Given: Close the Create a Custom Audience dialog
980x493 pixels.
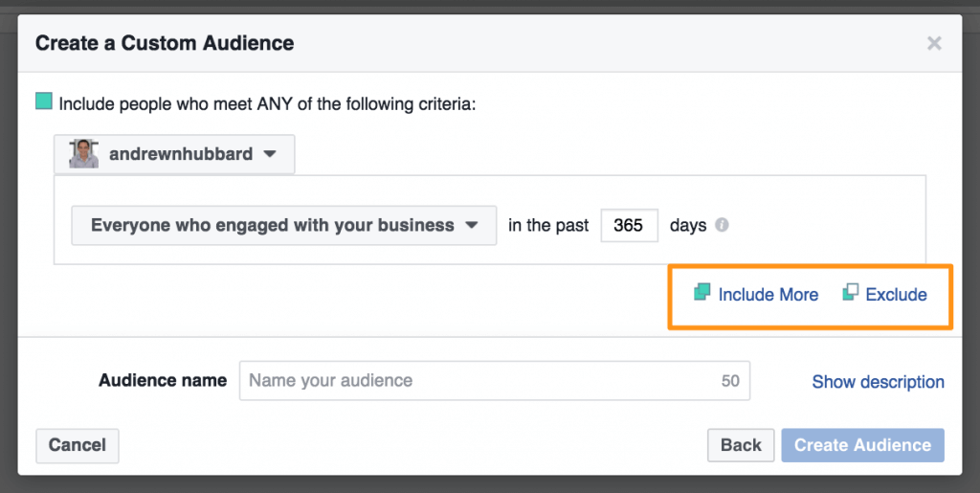Looking at the screenshot, I should (x=934, y=43).
